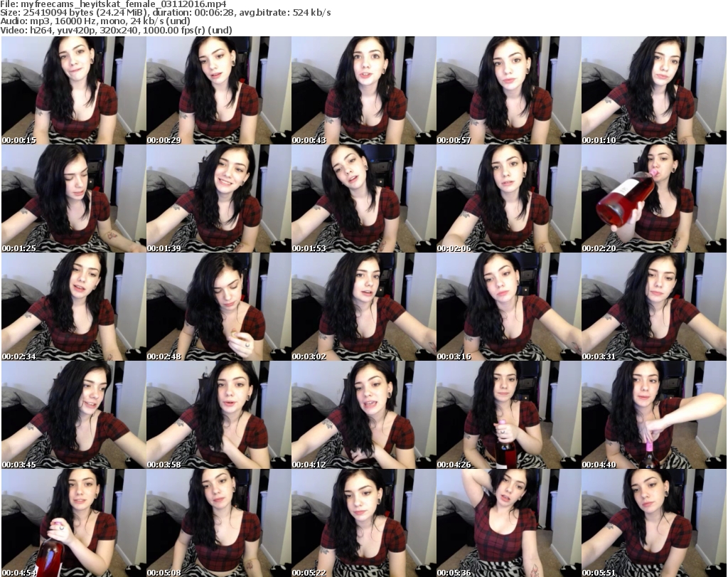Open thumbnail at 00:03:16

coord(509,307)
